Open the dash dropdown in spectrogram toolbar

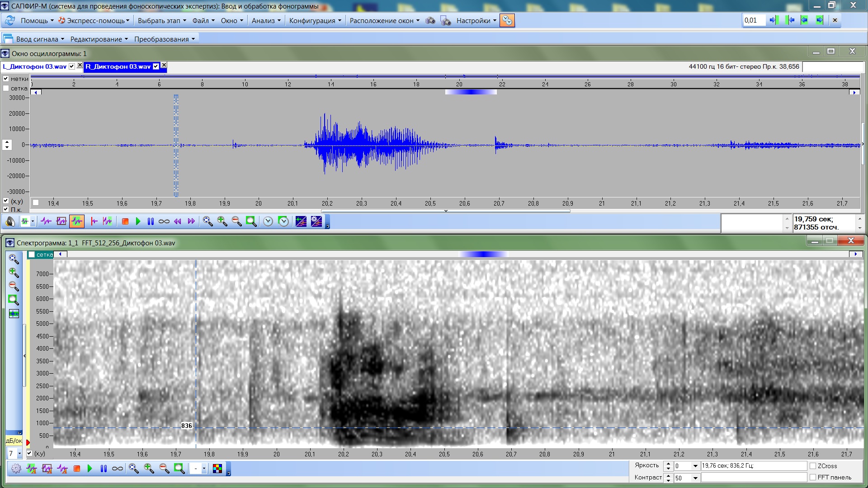coord(204,469)
